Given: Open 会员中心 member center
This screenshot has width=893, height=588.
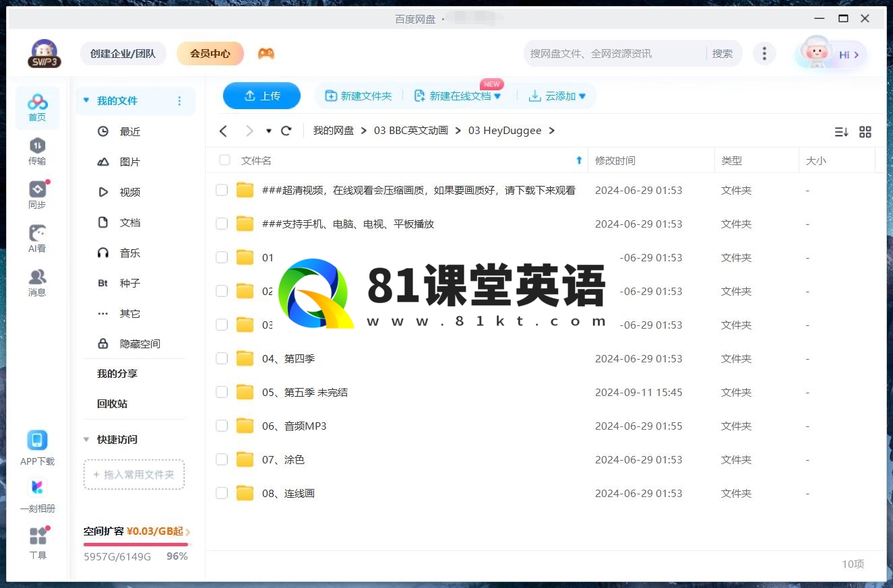Looking at the screenshot, I should tap(210, 53).
